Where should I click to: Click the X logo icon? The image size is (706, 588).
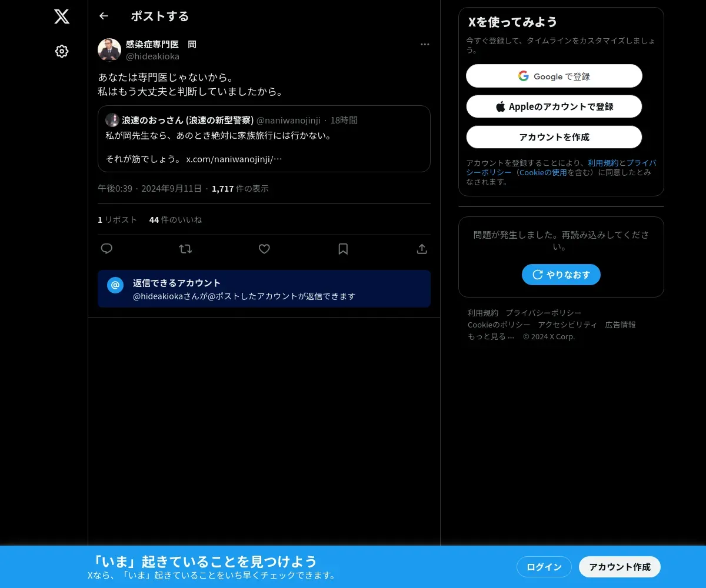coord(62,16)
